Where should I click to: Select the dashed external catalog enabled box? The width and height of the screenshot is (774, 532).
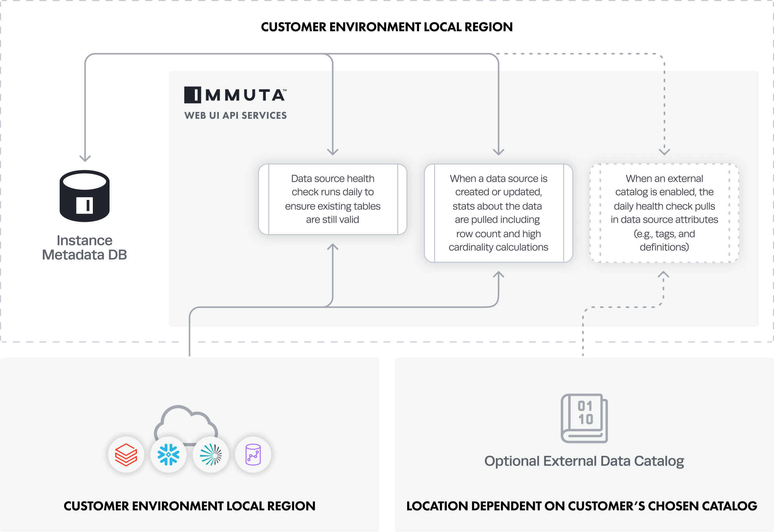(x=664, y=213)
